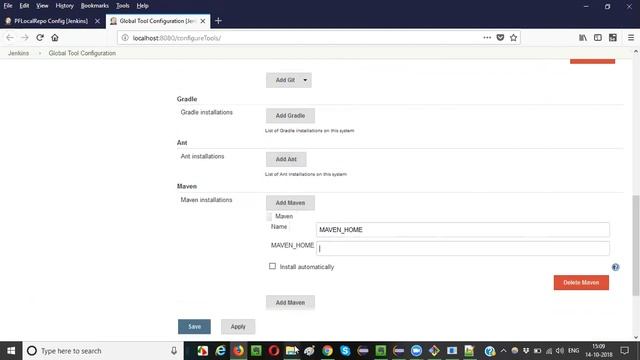Screen dimensions: 640x360
Task: Open the File menu
Action: pos(8,6)
